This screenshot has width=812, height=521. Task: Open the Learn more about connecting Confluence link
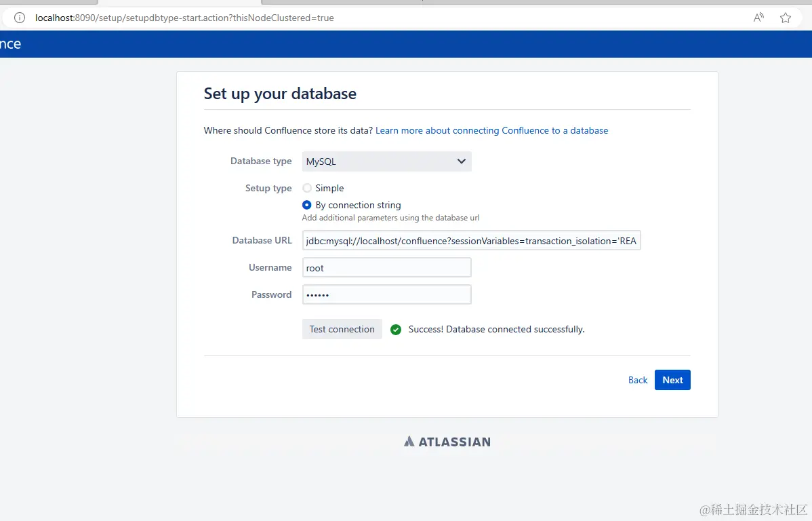[491, 130]
